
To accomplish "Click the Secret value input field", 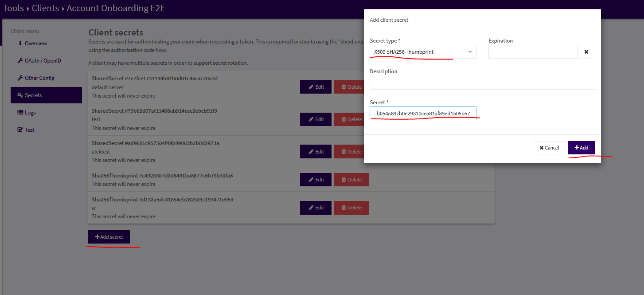I will pyautogui.click(x=423, y=114).
